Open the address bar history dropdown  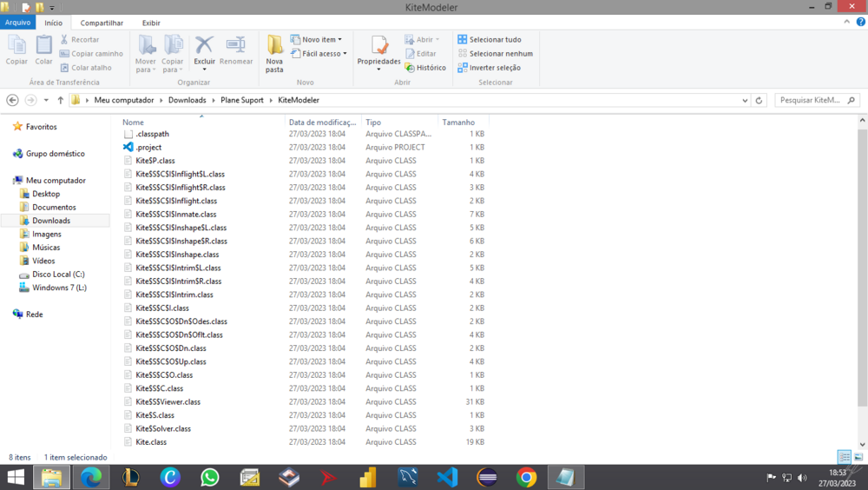745,101
